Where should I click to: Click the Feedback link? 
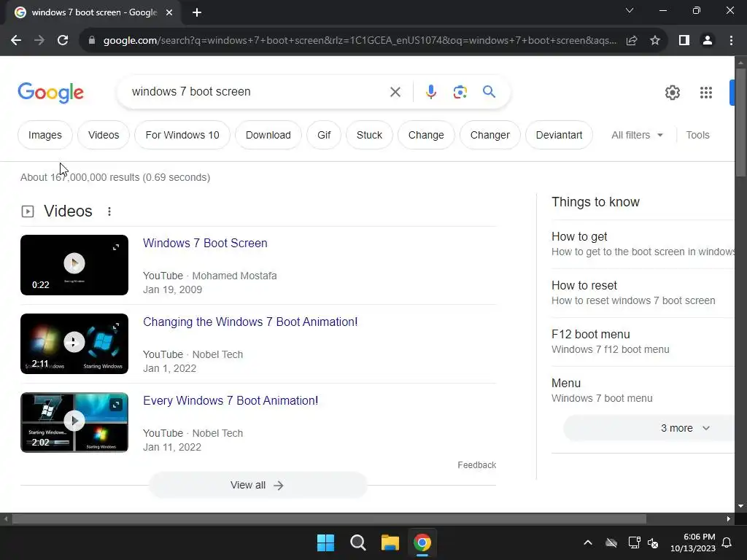pyautogui.click(x=477, y=465)
